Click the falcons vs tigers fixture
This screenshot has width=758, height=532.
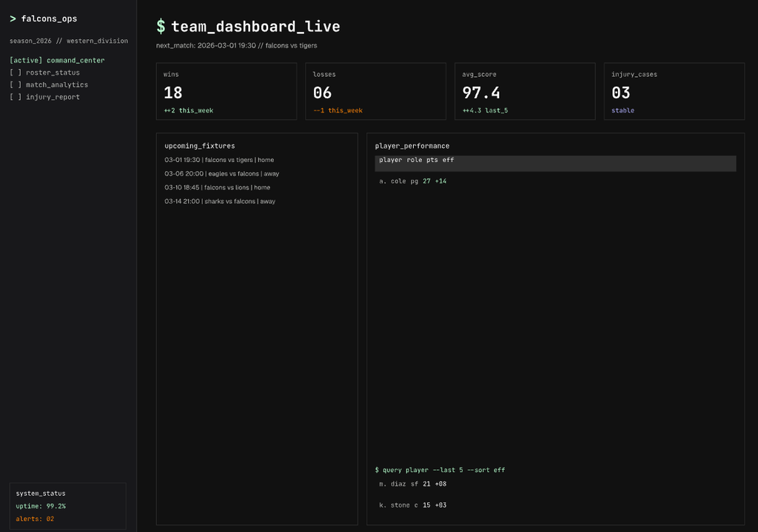(219, 160)
